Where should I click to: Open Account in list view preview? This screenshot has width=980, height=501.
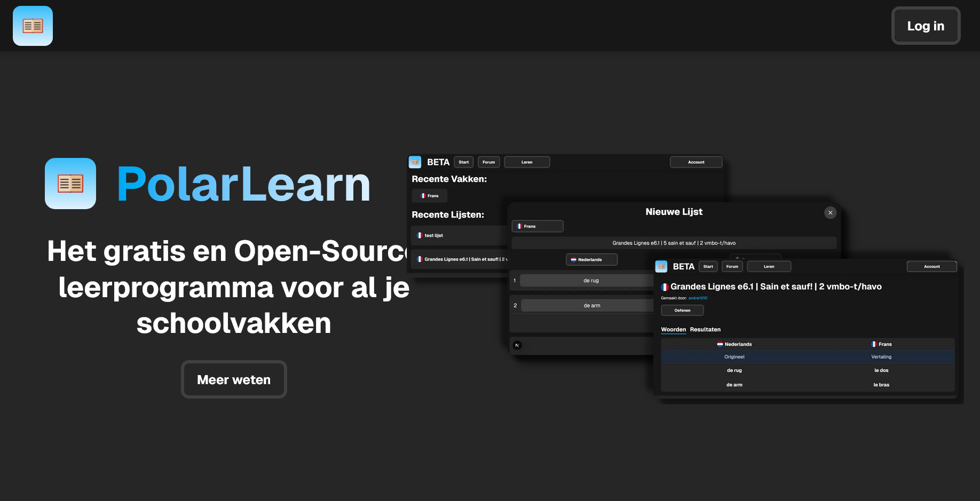point(932,266)
